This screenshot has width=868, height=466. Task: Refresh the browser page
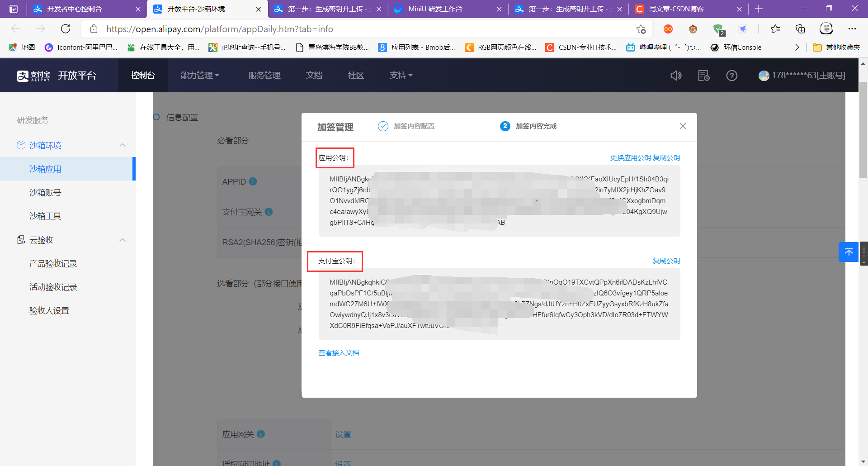click(x=66, y=29)
